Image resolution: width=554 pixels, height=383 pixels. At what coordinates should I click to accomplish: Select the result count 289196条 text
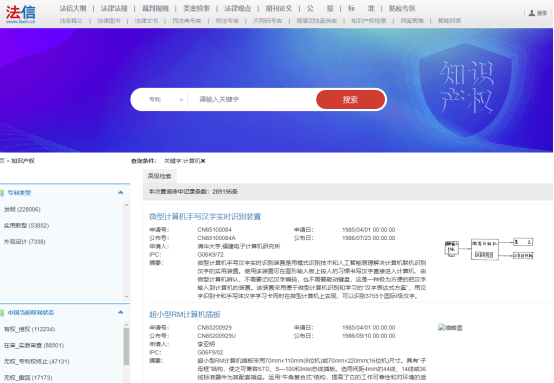click(x=225, y=192)
